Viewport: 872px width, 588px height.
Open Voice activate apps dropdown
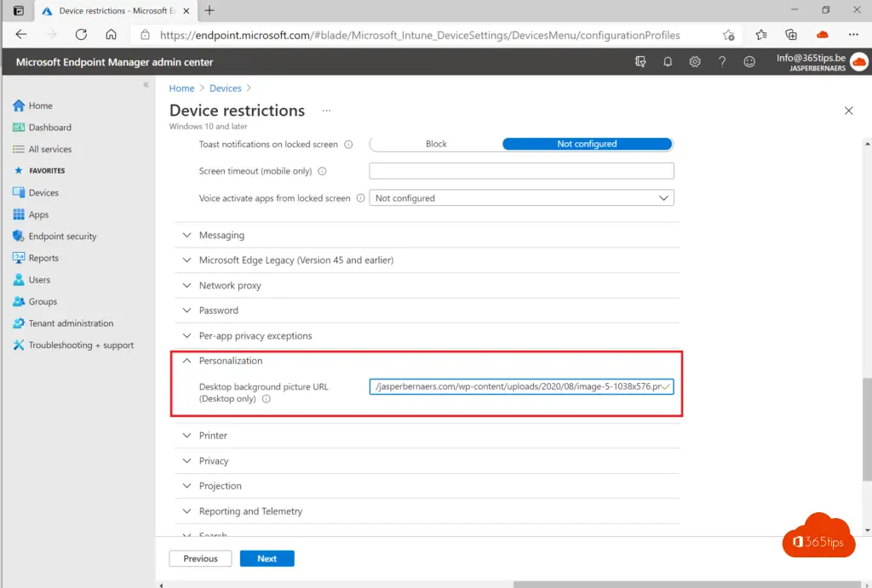tap(521, 198)
